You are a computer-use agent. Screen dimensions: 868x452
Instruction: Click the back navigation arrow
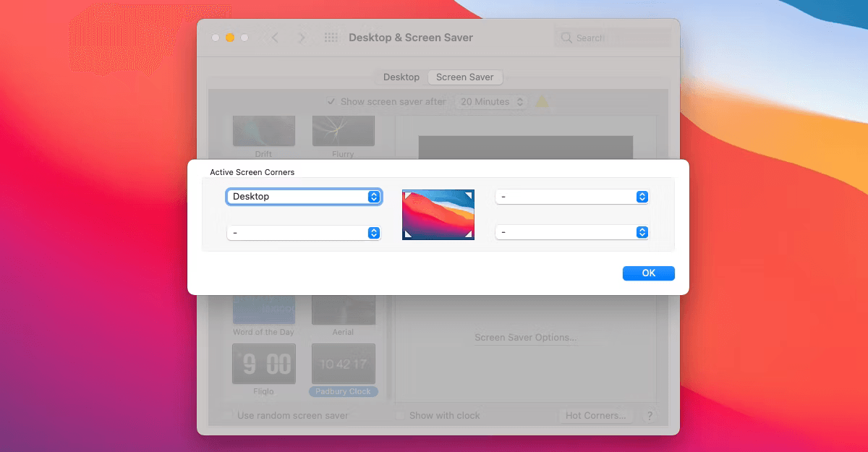(x=275, y=38)
